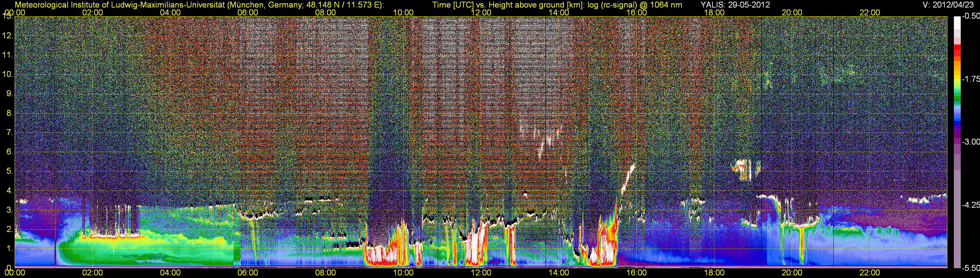The height and width of the screenshot is (278, 980).
Task: Pick the red band of the color scale
Action: click(x=957, y=51)
